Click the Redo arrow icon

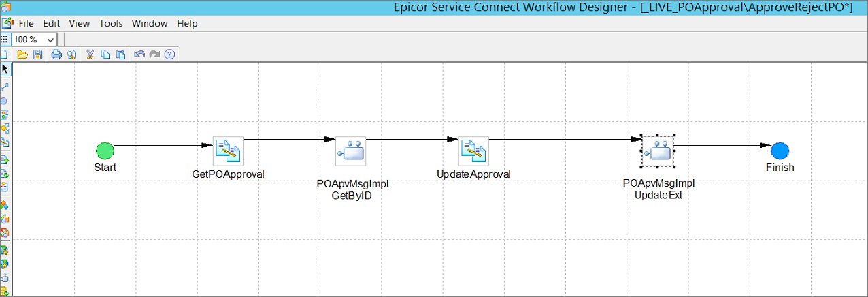click(x=154, y=54)
